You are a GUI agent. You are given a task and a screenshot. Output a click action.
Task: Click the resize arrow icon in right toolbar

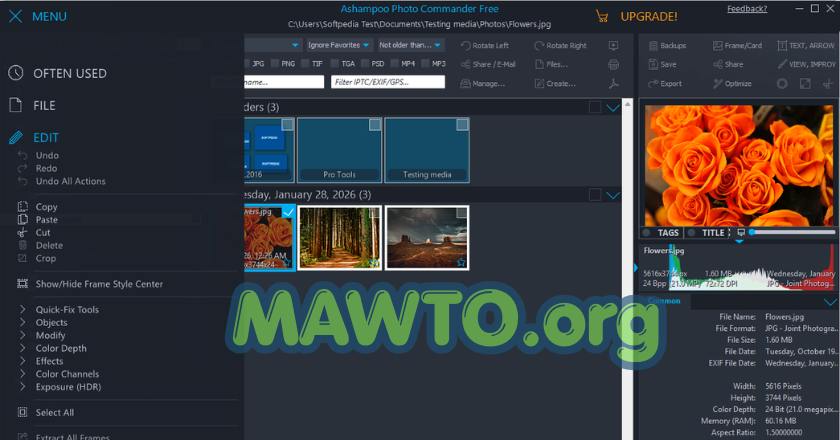805,84
